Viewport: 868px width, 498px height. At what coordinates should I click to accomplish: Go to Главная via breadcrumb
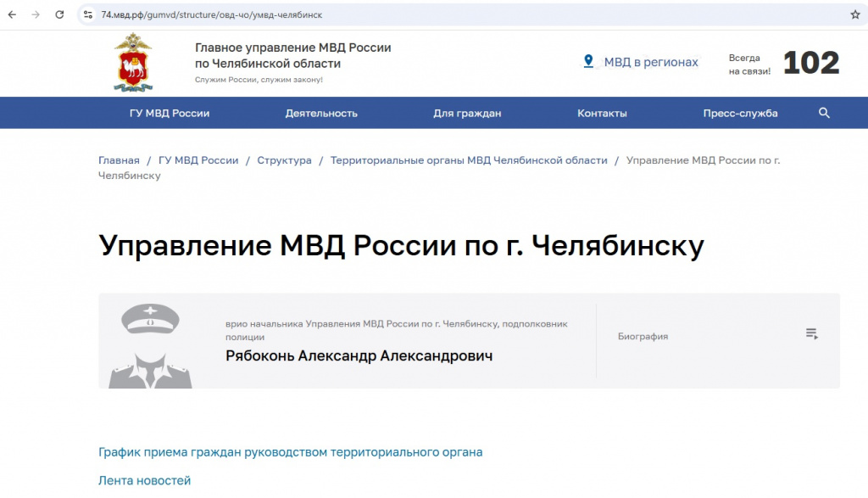click(119, 159)
